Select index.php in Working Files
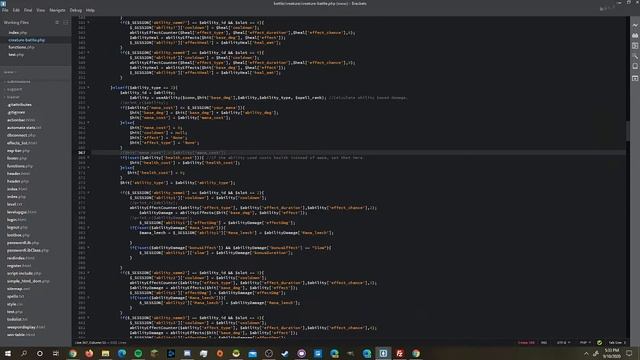Image resolution: width=640 pixels, height=360 pixels. pyautogui.click(x=18, y=32)
